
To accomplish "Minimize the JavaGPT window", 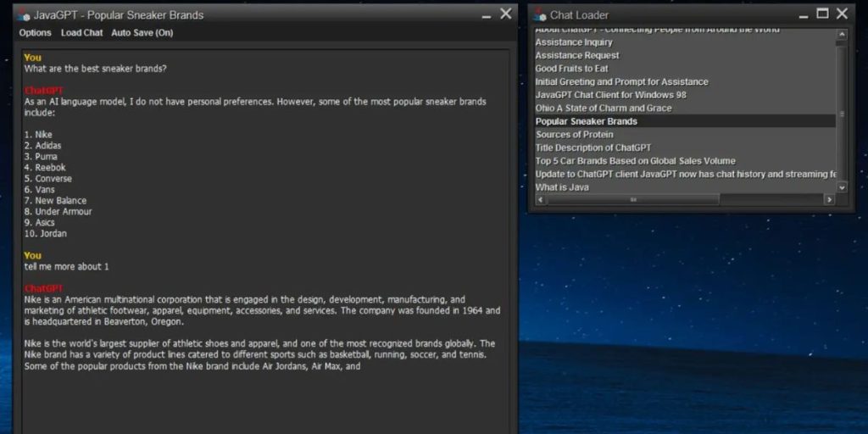I will click(486, 15).
